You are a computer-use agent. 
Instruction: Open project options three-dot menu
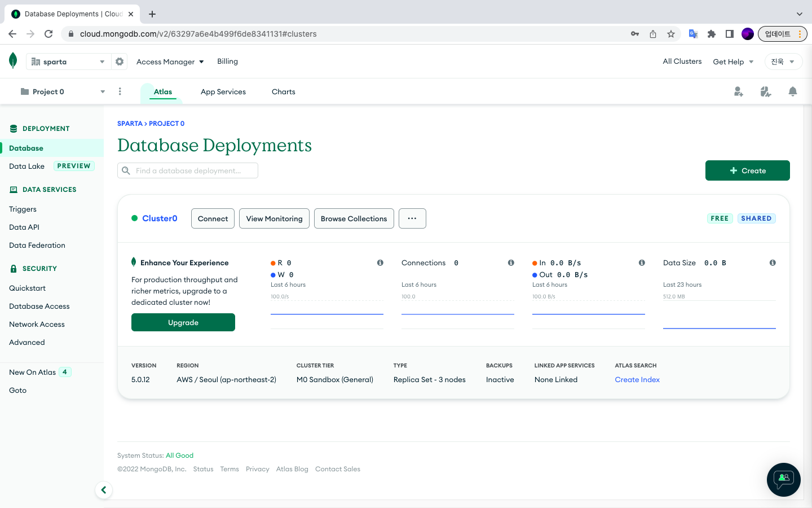pyautogui.click(x=120, y=91)
